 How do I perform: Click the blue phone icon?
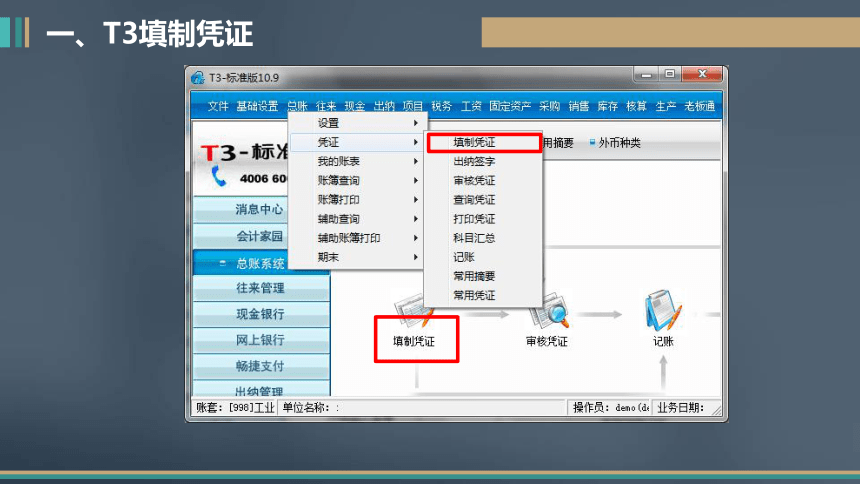coord(219,176)
